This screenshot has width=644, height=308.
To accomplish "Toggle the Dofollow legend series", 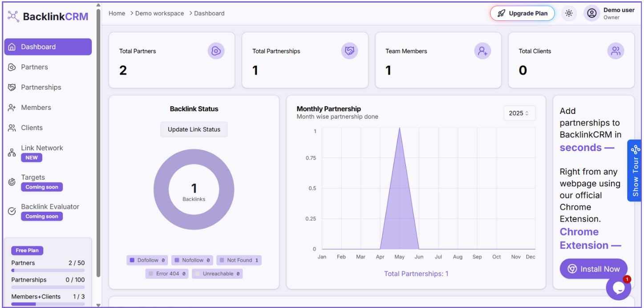I will tap(147, 260).
